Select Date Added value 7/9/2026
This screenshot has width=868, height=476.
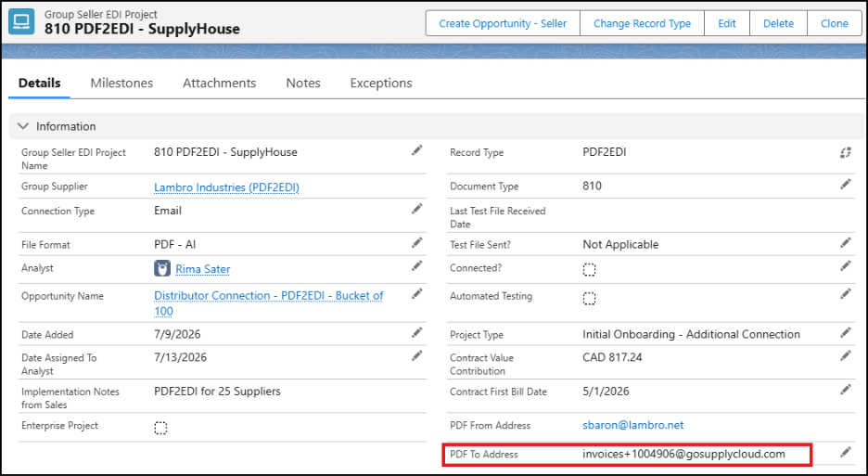coord(177,334)
